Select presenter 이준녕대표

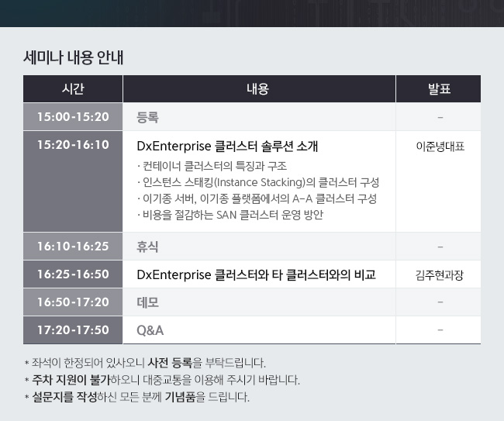tap(440, 147)
